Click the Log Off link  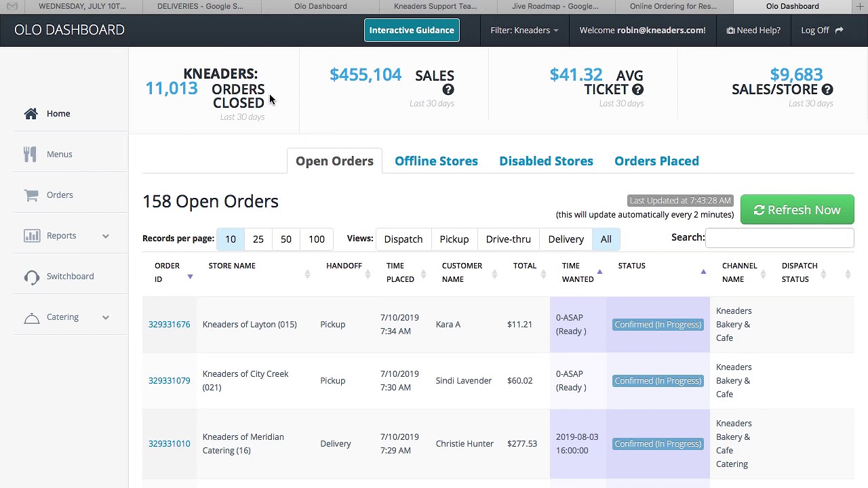pos(822,30)
